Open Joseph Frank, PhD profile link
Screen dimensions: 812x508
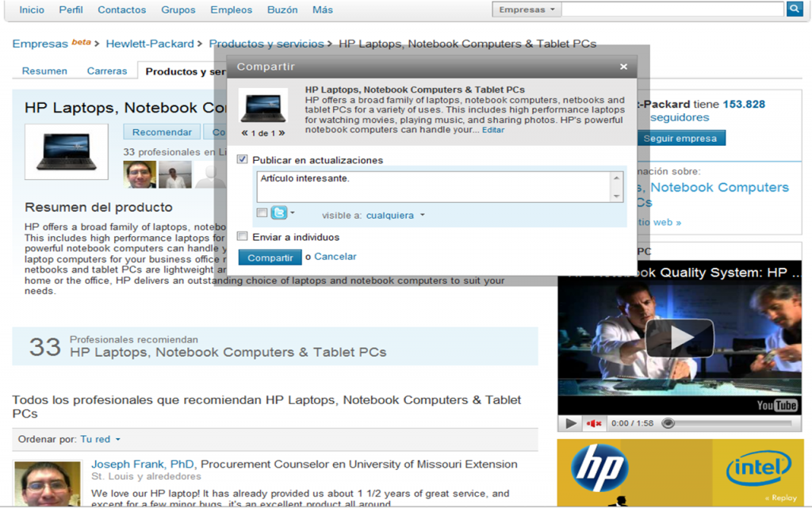coord(143,464)
